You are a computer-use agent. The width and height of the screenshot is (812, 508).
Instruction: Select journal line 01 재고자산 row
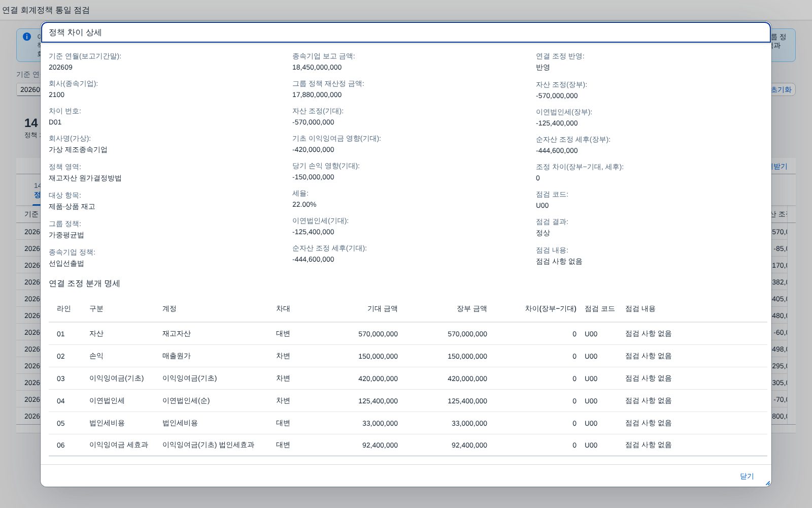coord(408,334)
